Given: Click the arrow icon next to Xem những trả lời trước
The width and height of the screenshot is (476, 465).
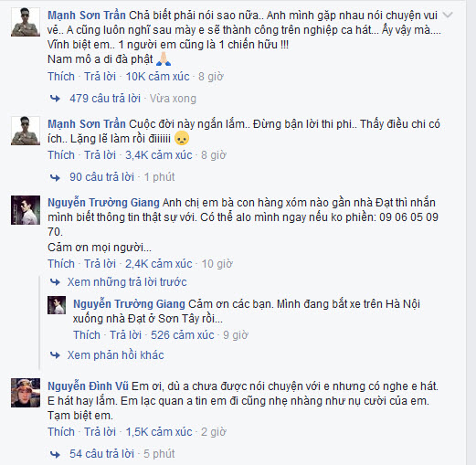Looking at the screenshot, I should point(55,282).
